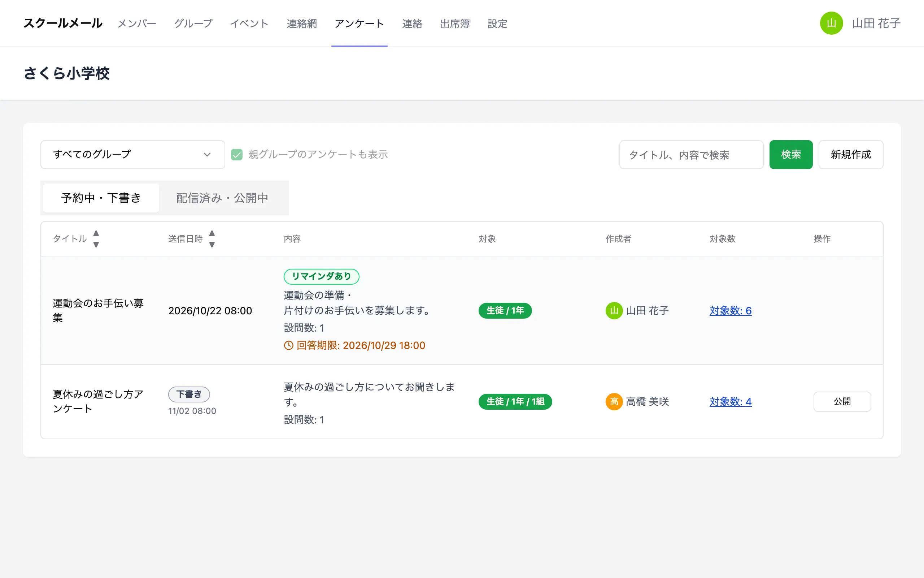Click the さくら小学校 heading
This screenshot has width=924, height=578.
click(x=66, y=73)
